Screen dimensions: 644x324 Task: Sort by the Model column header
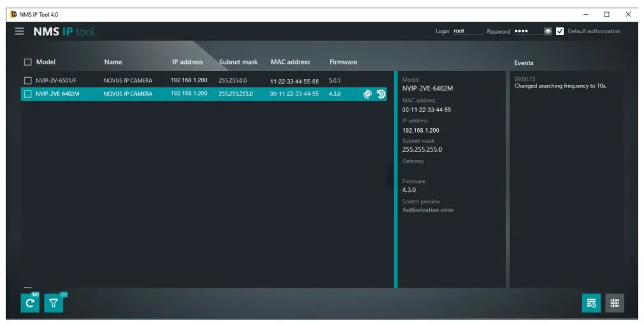[x=46, y=62]
